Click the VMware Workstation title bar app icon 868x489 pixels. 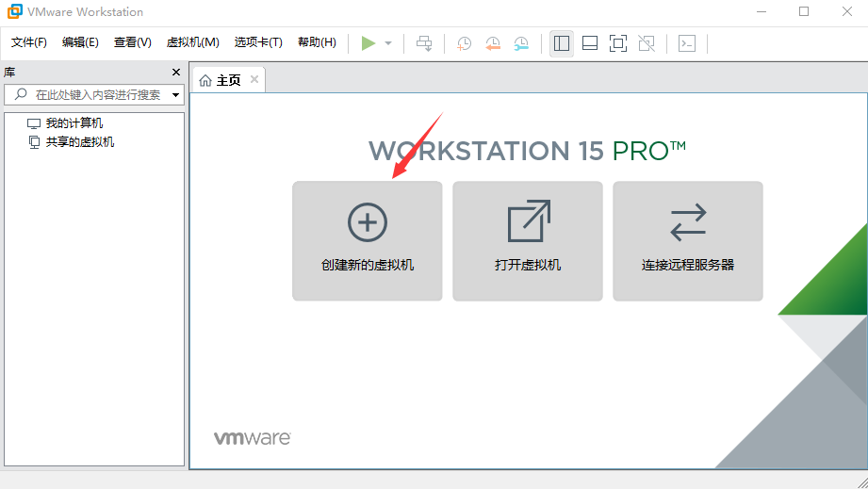pos(15,11)
